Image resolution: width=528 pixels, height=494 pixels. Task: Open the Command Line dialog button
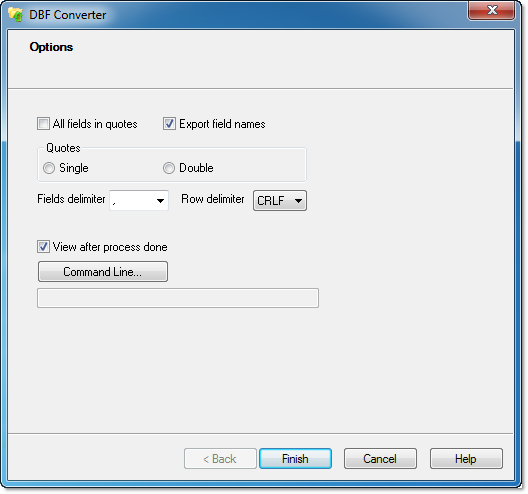coord(103,271)
